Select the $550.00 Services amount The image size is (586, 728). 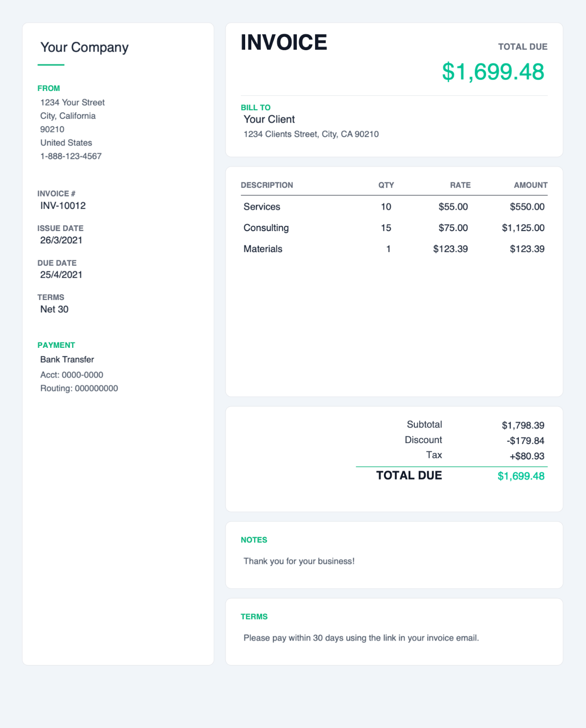click(527, 207)
